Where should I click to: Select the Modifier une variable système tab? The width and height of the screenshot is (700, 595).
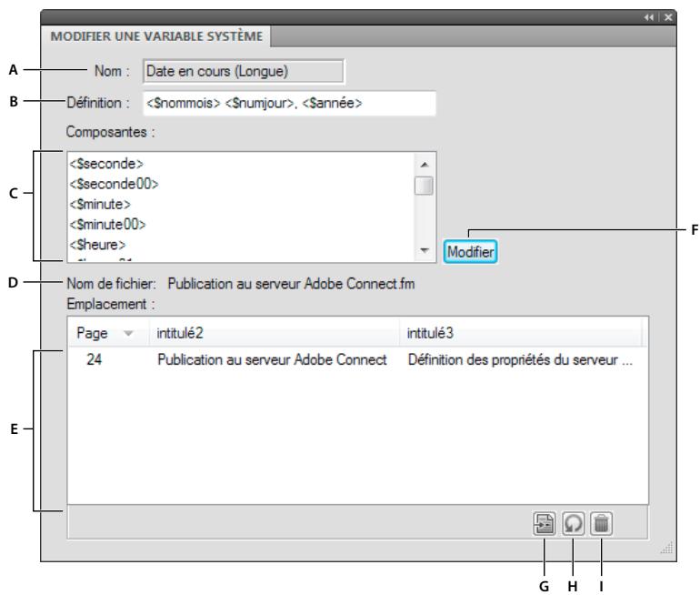(x=156, y=36)
